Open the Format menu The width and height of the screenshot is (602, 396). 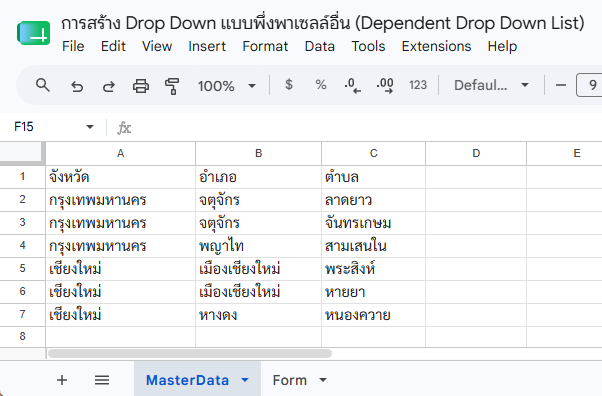coord(265,46)
